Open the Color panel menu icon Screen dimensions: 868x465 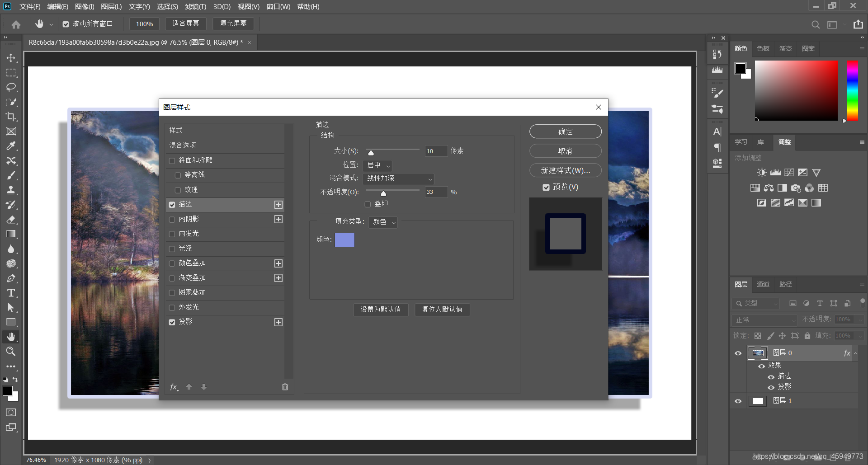(x=862, y=48)
